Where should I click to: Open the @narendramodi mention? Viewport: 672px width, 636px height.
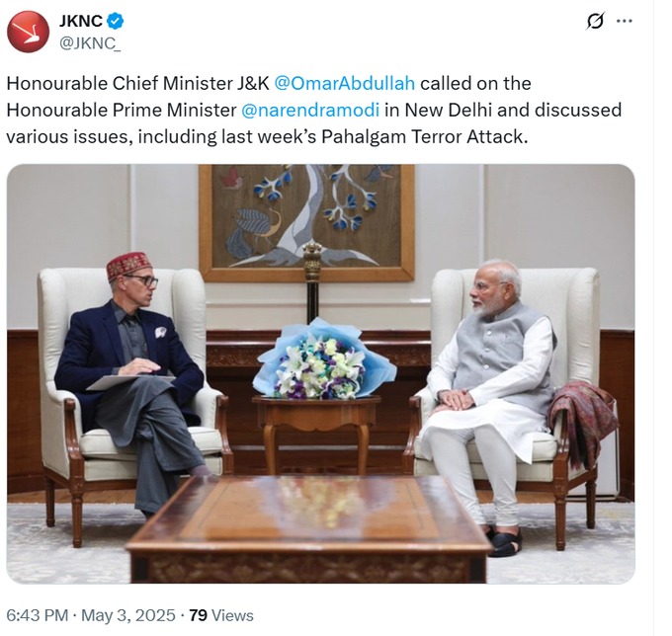tap(310, 110)
